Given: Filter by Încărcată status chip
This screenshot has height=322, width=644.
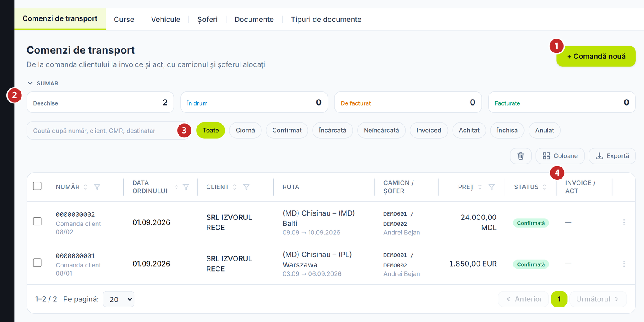Looking at the screenshot, I should pos(333,130).
